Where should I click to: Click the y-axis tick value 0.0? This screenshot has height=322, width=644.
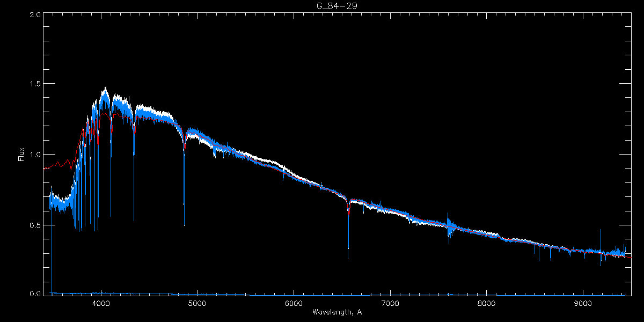pyautogui.click(x=34, y=294)
